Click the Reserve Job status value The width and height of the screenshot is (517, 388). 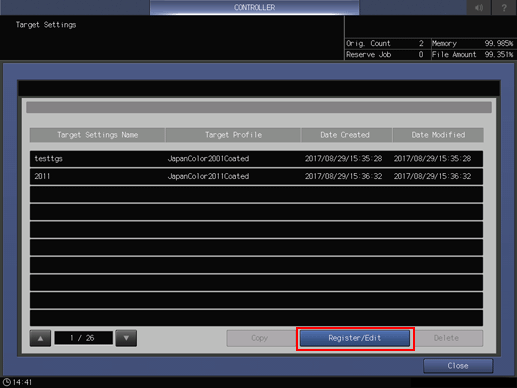coord(421,55)
